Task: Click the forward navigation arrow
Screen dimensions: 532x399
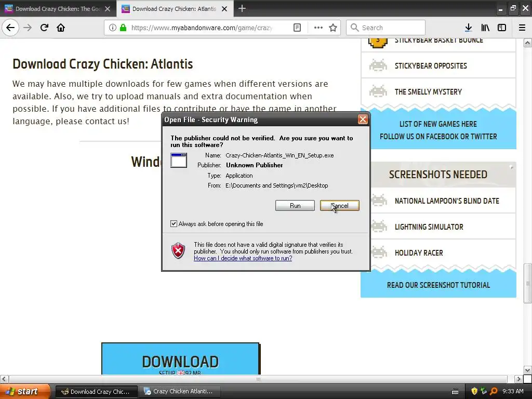Action: pyautogui.click(x=28, y=28)
